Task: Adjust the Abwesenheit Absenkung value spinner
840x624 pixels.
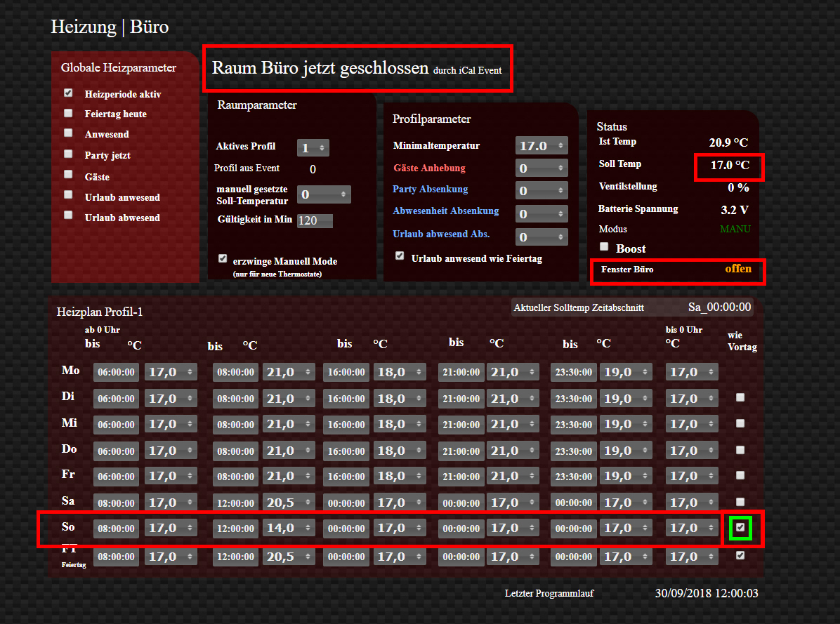Action: pyautogui.click(x=542, y=213)
